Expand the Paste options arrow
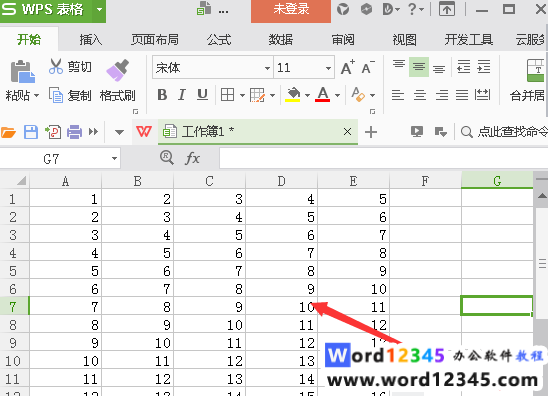The width and height of the screenshot is (548, 396). point(36,95)
